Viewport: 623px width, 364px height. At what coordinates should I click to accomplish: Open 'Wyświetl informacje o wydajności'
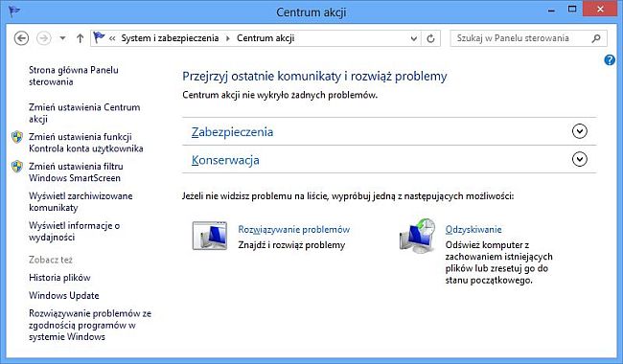[x=75, y=232]
